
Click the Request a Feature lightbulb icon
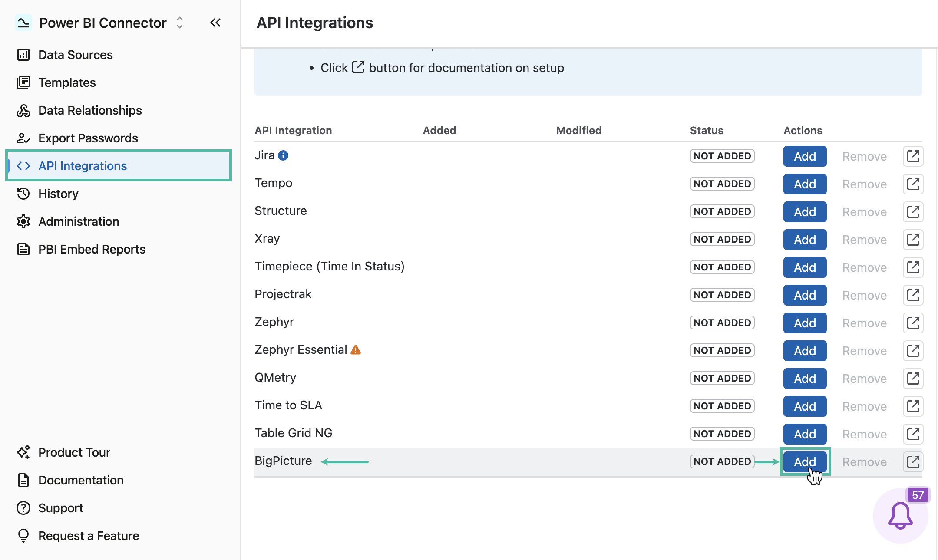pos(23,536)
